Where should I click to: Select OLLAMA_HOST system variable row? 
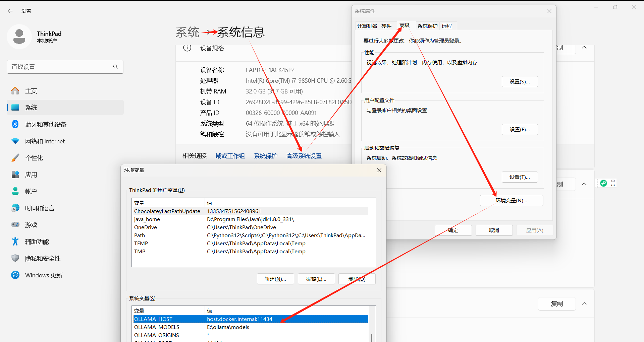pos(251,319)
